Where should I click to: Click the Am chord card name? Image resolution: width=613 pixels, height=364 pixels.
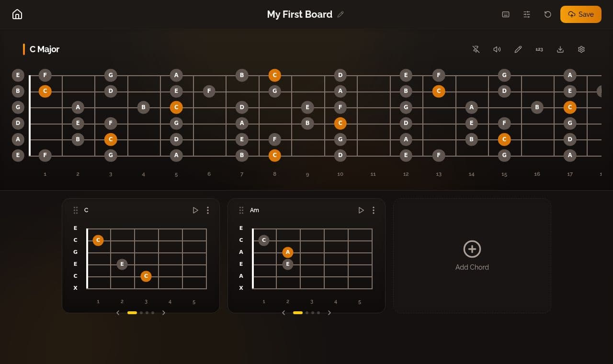click(x=254, y=210)
